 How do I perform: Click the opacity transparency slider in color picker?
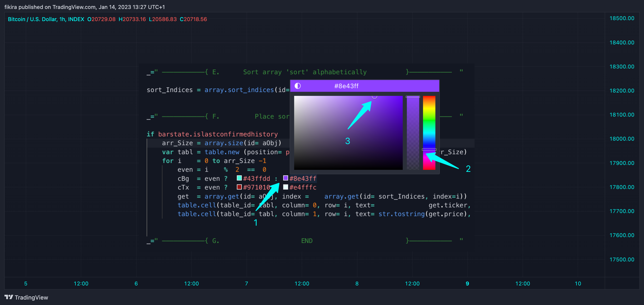tap(413, 133)
